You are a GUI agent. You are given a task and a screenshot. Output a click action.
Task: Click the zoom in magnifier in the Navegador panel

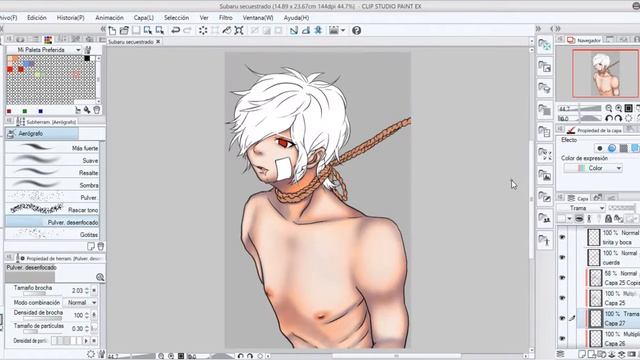point(618,108)
